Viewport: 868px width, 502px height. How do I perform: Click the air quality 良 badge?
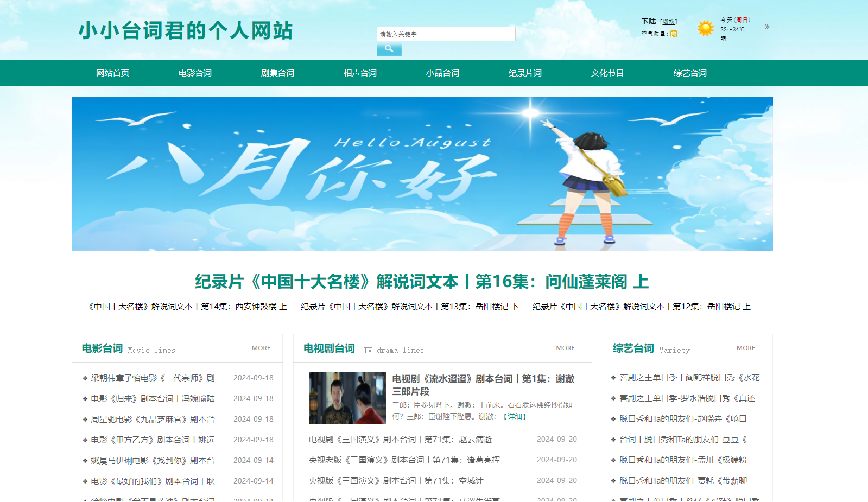tap(674, 34)
